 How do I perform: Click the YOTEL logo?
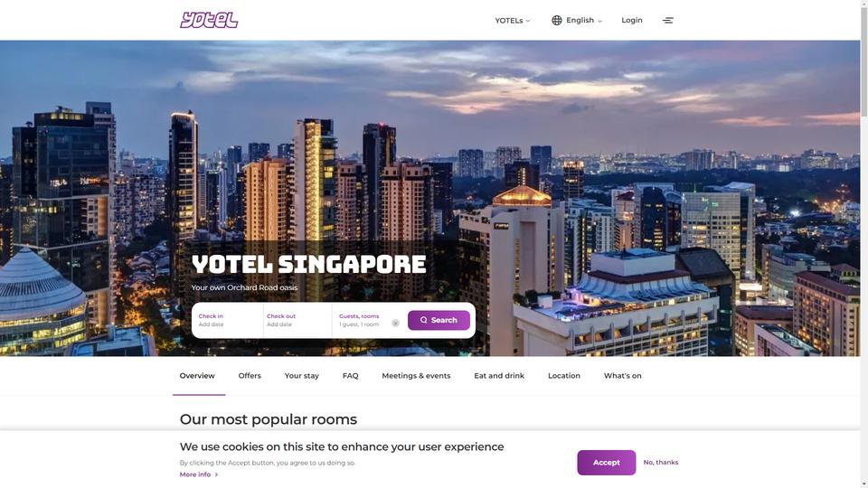tap(209, 20)
